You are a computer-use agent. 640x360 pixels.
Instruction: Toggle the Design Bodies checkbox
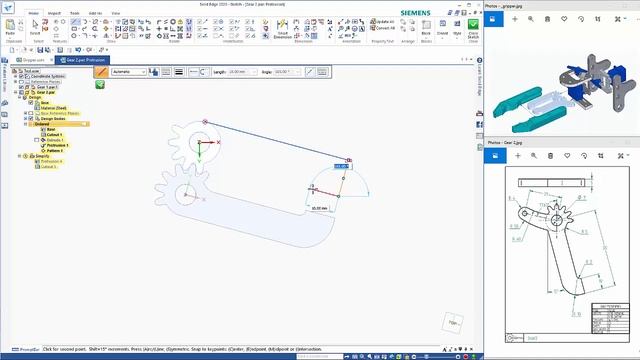[31, 118]
